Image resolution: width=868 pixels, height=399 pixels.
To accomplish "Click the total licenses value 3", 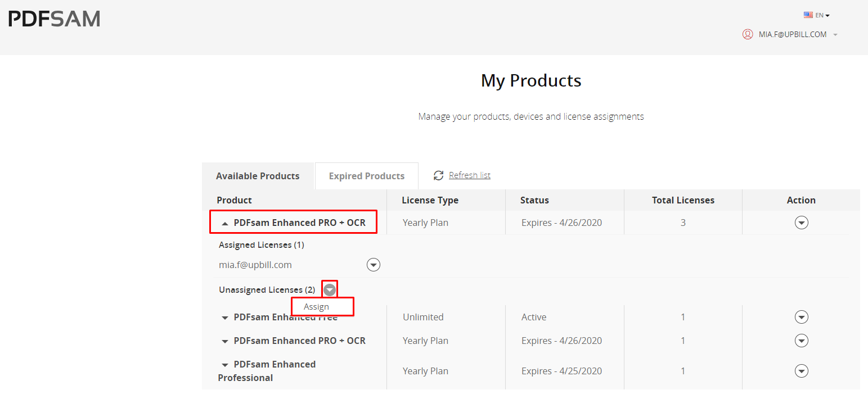I will 683,223.
